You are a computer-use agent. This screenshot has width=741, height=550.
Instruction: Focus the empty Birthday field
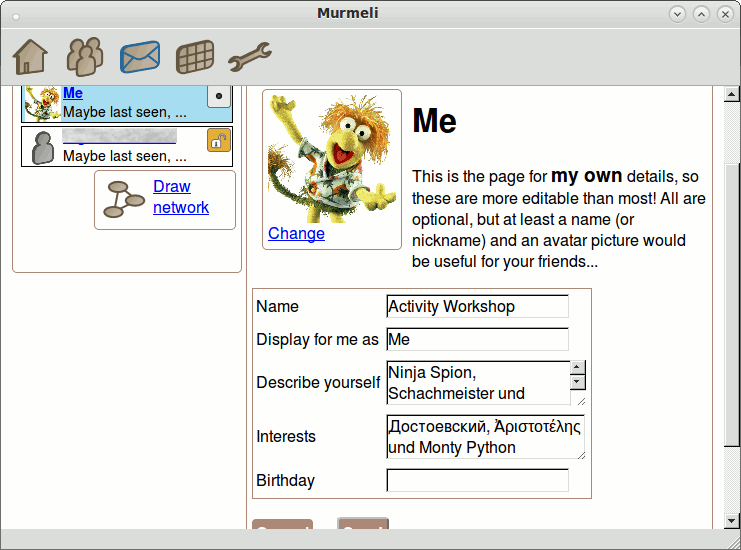[x=477, y=480]
